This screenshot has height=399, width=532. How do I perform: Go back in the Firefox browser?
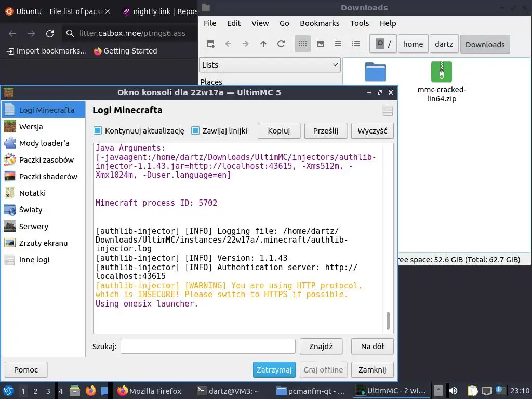[12, 33]
